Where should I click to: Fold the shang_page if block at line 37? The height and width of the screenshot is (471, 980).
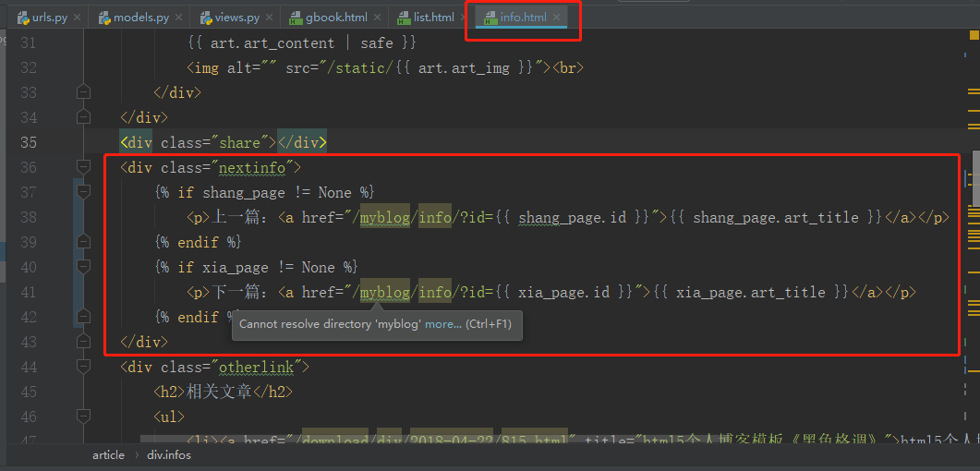click(83, 192)
